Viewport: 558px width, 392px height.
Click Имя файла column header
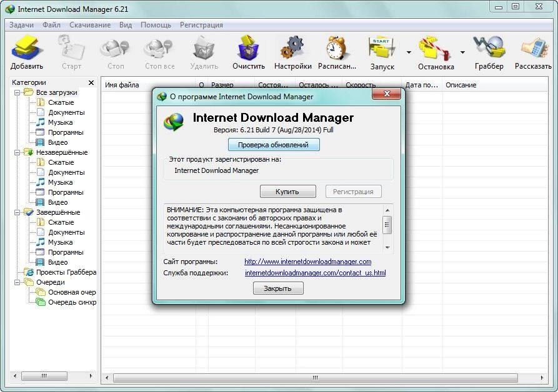[x=148, y=85]
